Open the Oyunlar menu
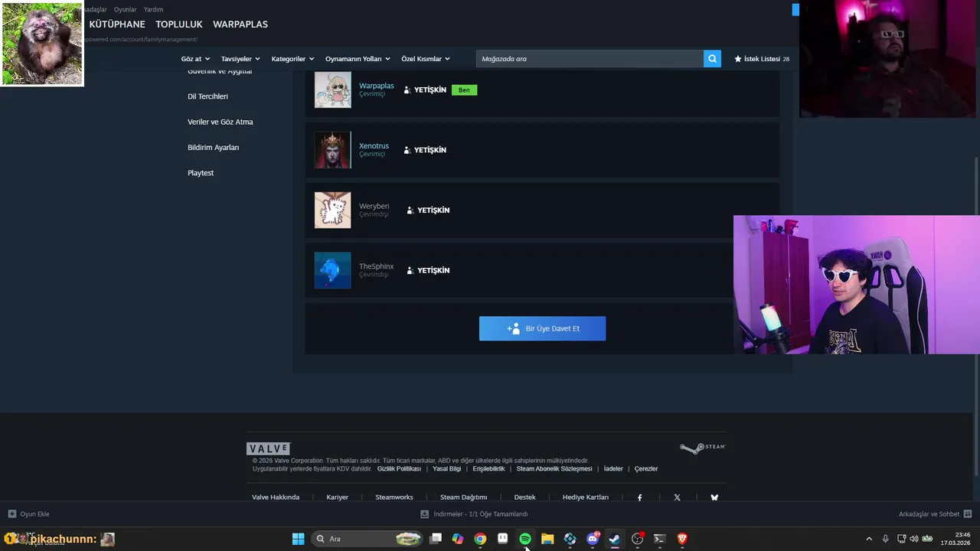The image size is (980, 551). pos(125,9)
